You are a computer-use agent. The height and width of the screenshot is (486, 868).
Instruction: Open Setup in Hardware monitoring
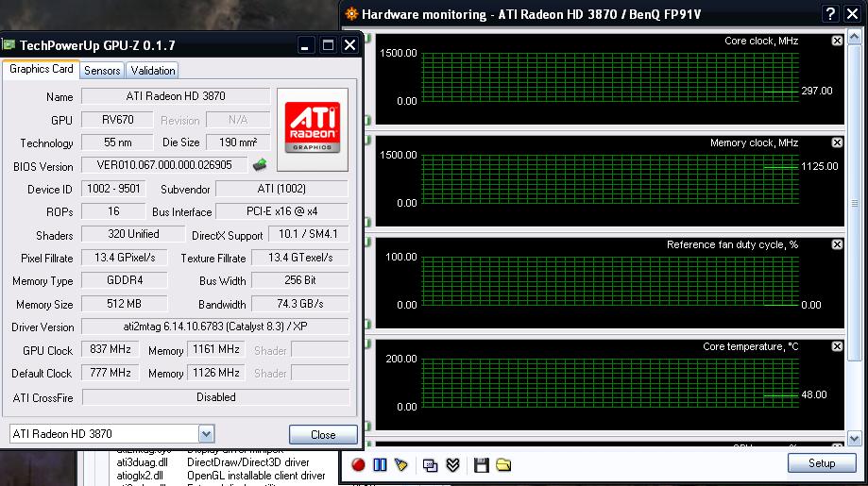click(x=822, y=463)
